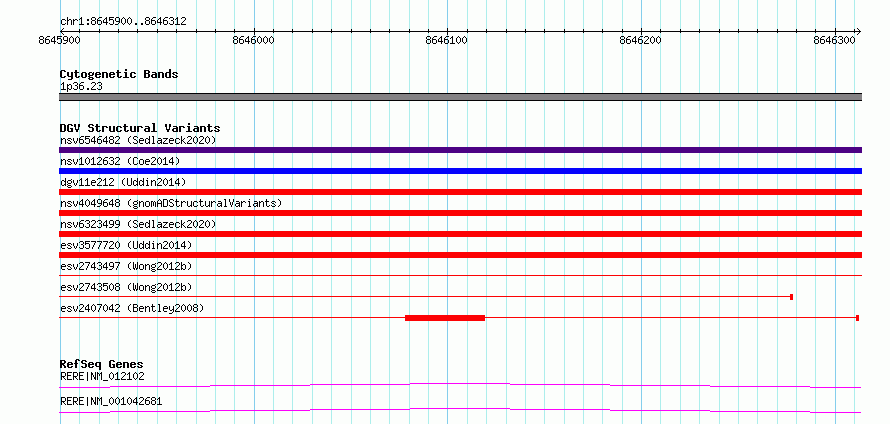This screenshot has height=424, width=890.
Task: Click the thick red block of esv2407042
Action: point(445,318)
